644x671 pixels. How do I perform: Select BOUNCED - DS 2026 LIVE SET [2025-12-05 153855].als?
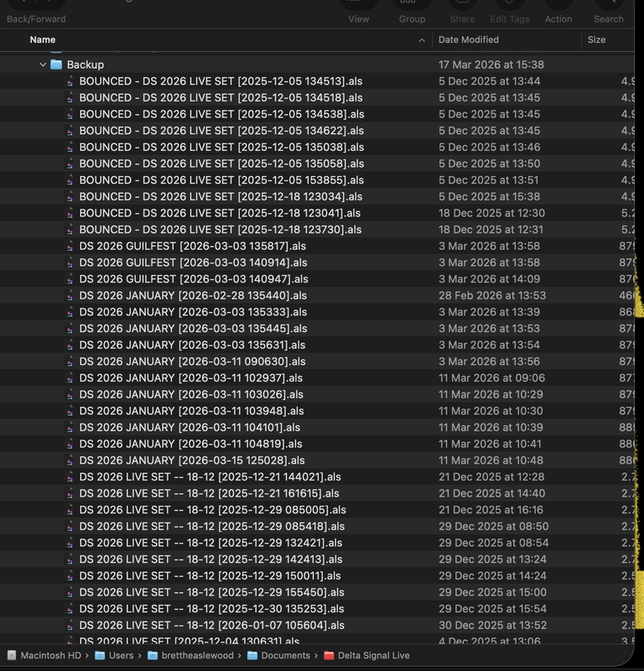coord(221,180)
